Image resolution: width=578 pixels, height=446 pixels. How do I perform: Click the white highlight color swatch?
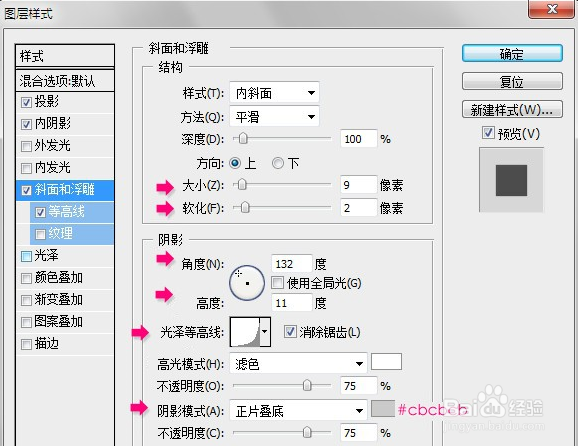(x=386, y=361)
